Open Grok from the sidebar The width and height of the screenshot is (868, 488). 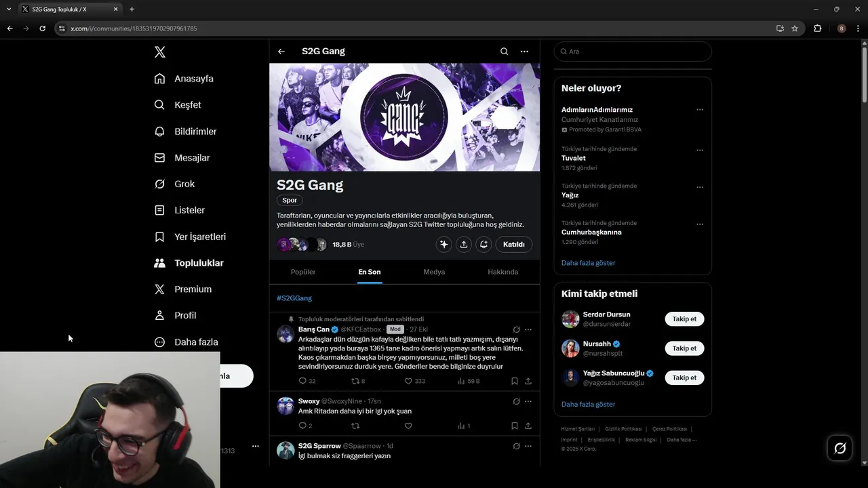coord(174,184)
